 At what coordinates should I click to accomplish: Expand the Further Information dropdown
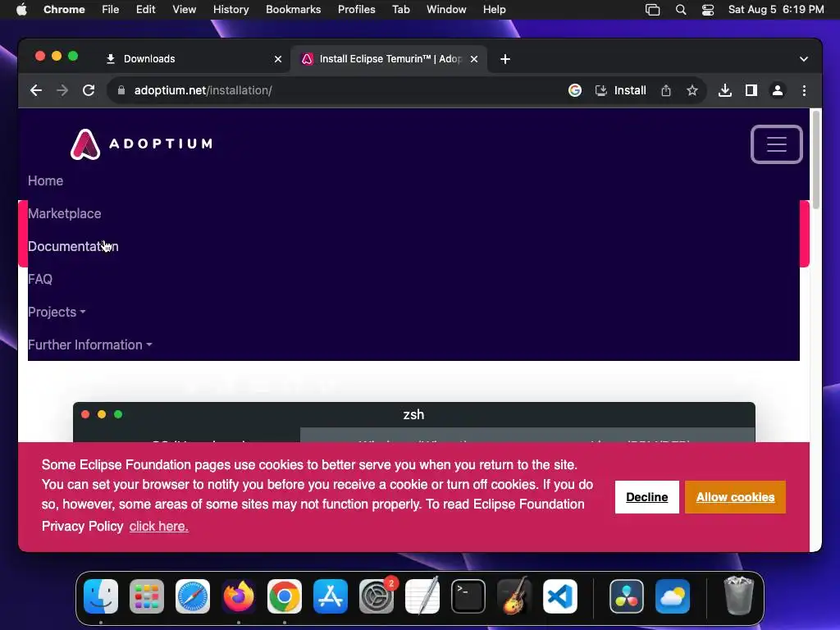tap(90, 345)
